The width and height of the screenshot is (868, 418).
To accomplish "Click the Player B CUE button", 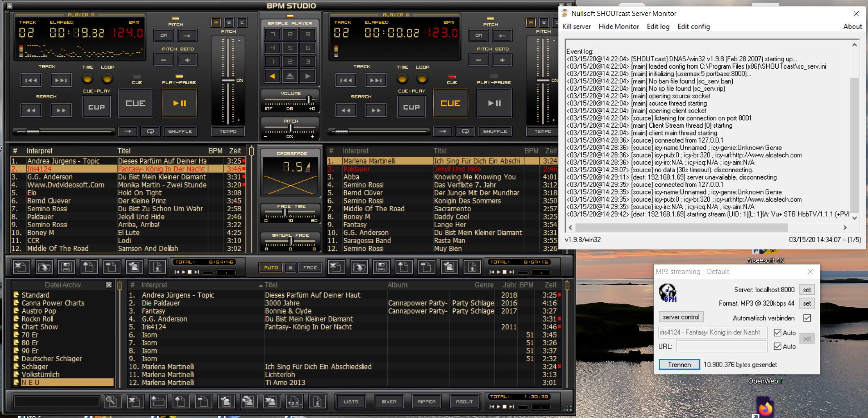I will click(450, 103).
